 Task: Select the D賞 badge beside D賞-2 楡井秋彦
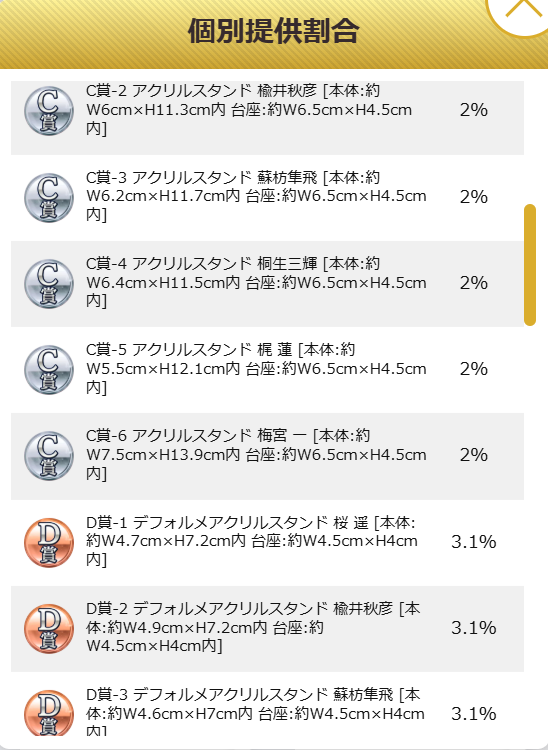tap(49, 628)
